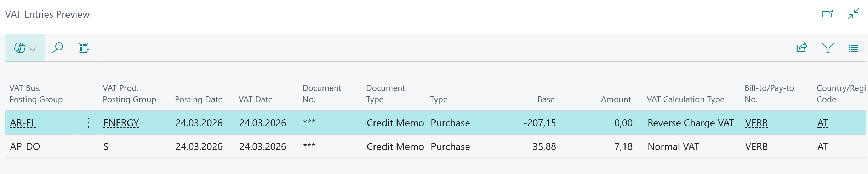
Task: Click the Base column header
Action: [x=546, y=99]
